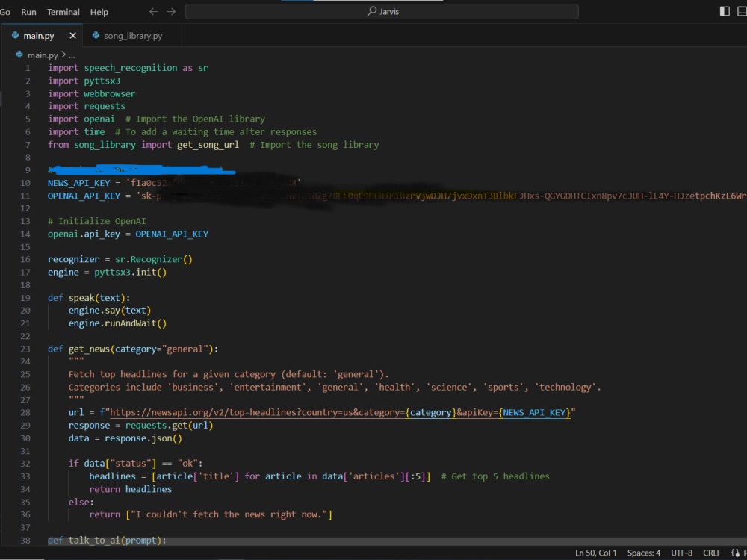Viewport: 747px width, 560px height.
Task: Click NEWS_API_KEY variable on line 10
Action: click(x=78, y=183)
